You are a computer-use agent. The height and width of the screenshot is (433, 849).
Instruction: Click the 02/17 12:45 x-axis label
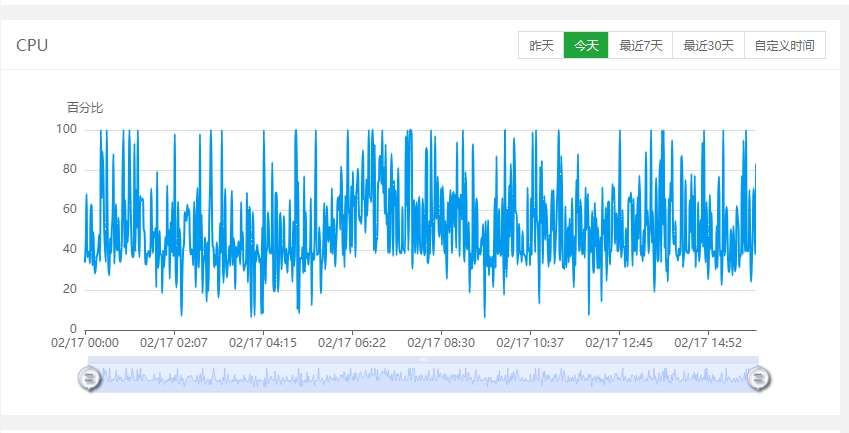(619, 343)
